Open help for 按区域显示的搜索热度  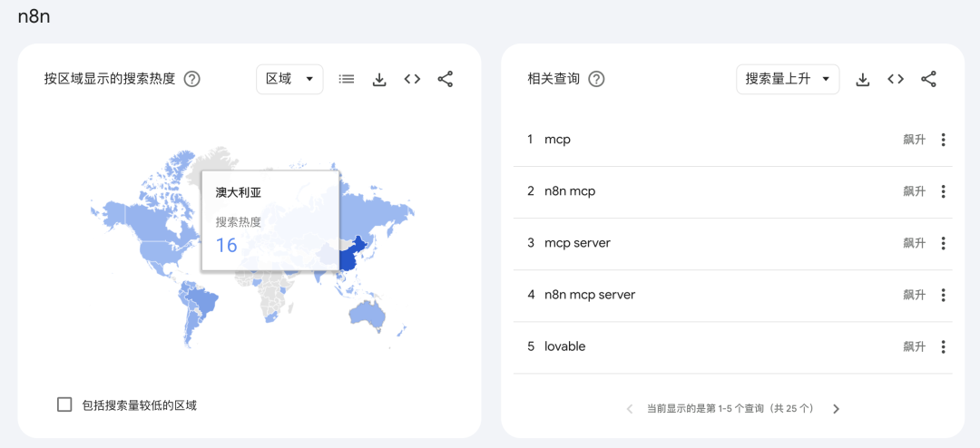(x=191, y=80)
